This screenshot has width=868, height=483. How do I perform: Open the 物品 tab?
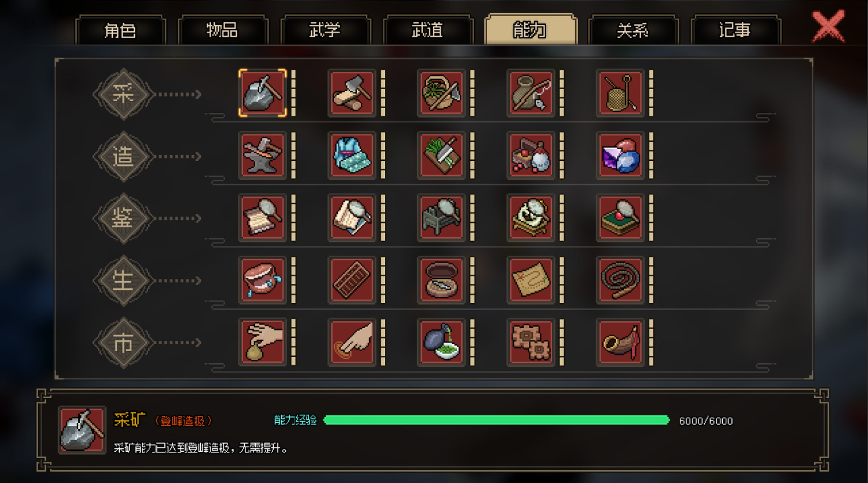pos(223,30)
